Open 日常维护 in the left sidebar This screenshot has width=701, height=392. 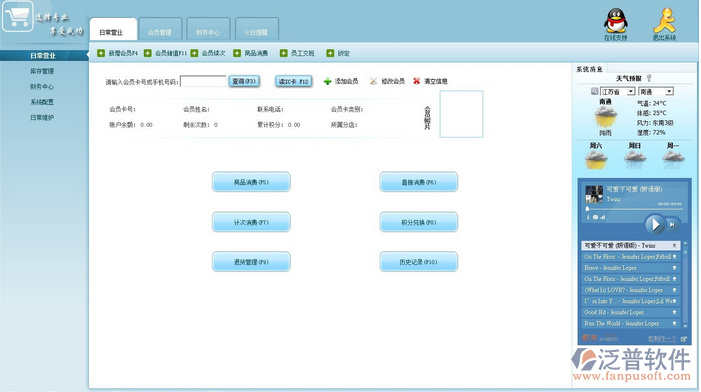pyautogui.click(x=42, y=118)
